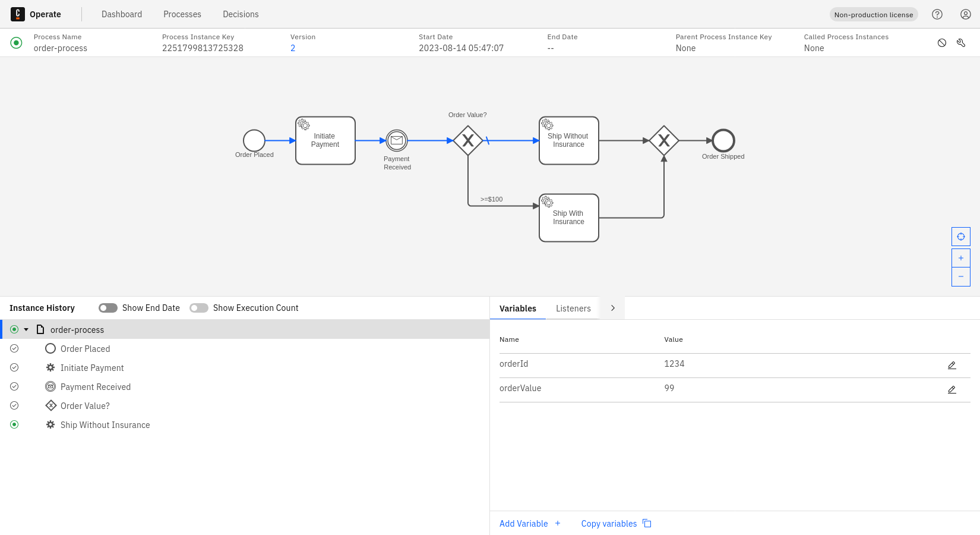The image size is (980, 535).
Task: Edit the orderValue variable pencil icon
Action: pyautogui.click(x=951, y=390)
